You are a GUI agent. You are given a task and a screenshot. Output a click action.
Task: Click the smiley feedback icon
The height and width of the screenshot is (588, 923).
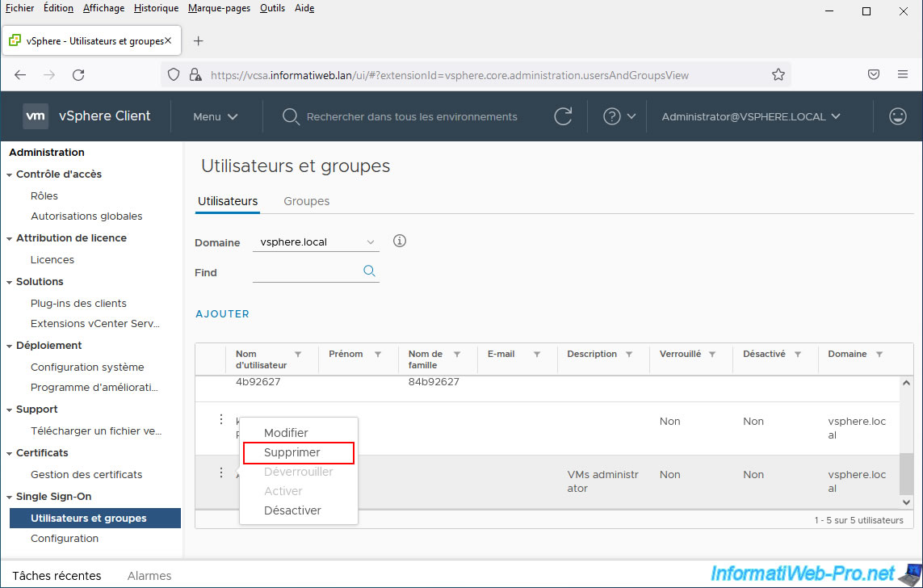898,116
